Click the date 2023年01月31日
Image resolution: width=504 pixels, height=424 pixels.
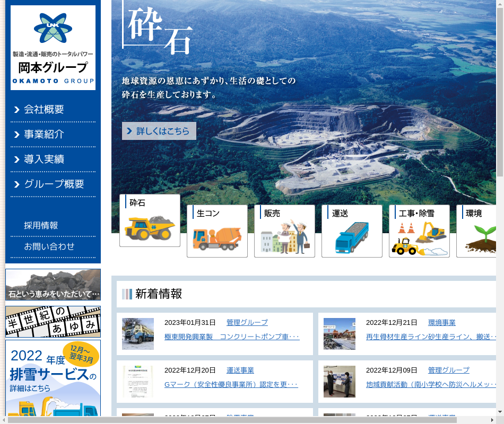[x=190, y=322]
